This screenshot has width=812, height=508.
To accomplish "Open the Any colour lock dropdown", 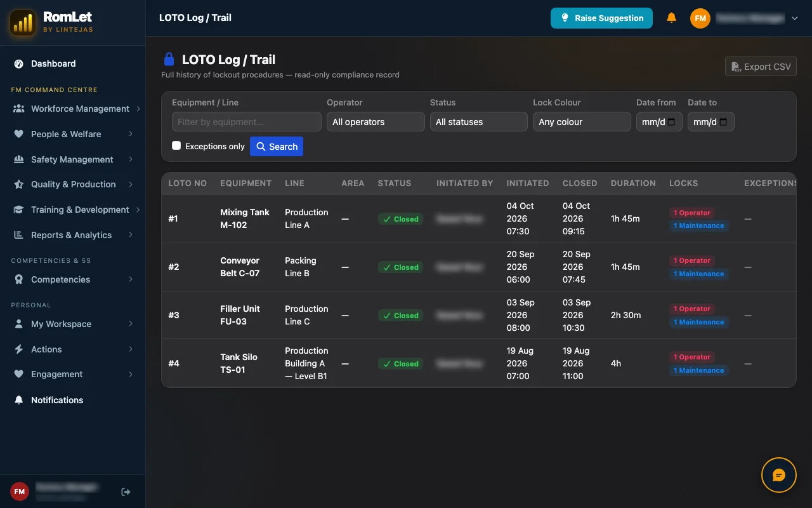I will (x=582, y=122).
